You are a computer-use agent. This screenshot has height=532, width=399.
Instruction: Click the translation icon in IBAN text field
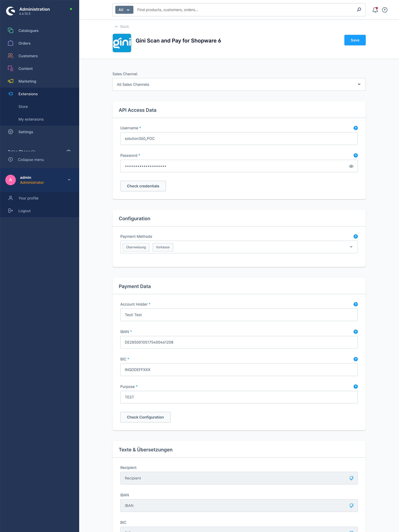coord(351,506)
